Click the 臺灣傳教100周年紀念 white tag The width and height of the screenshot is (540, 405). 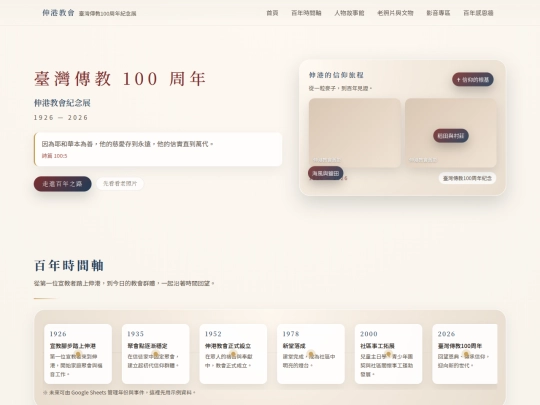(467, 178)
